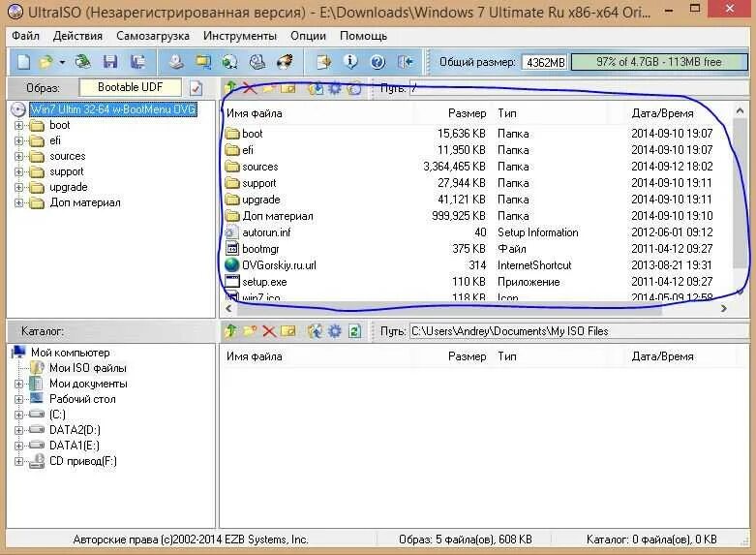Screen dimensions: 756x555
Task: Click gear icon in Каталог pane toolbar
Action: tap(335, 331)
